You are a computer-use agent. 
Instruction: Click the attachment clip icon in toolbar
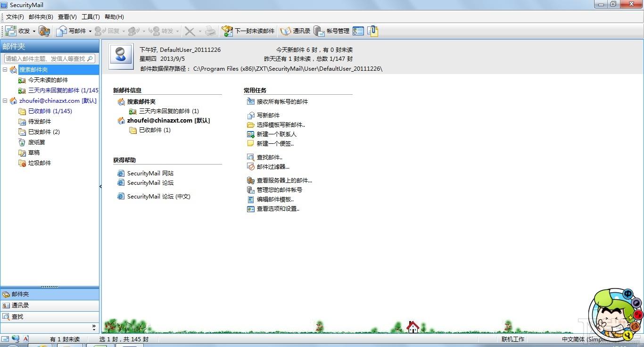click(372, 31)
